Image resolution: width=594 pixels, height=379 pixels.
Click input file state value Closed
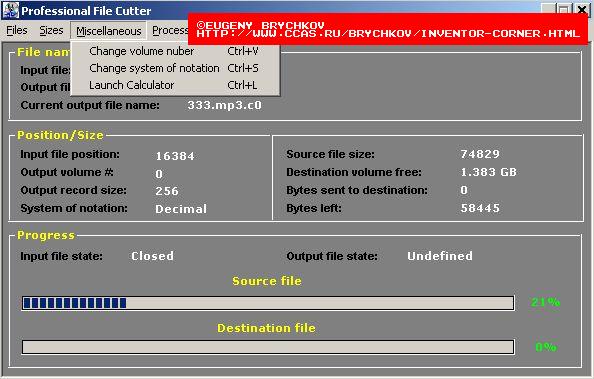(152, 256)
